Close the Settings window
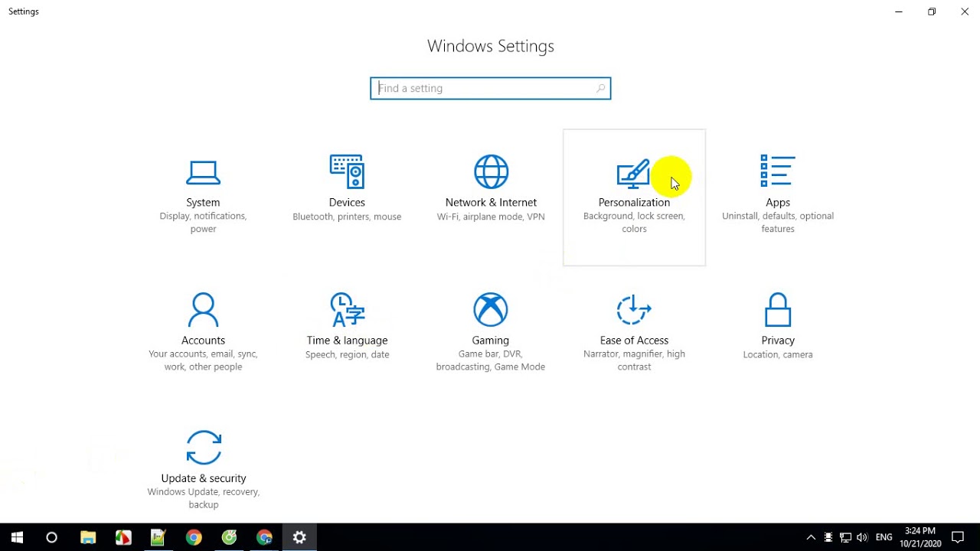The width and height of the screenshot is (980, 551). 965,11
